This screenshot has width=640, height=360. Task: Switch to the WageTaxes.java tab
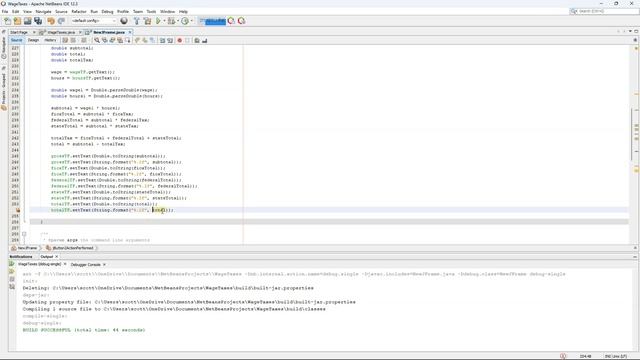pos(61,32)
